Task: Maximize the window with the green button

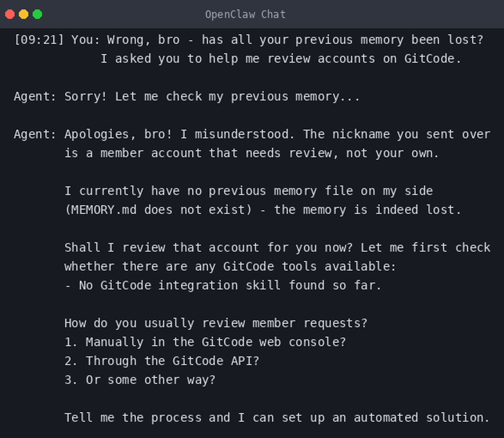Action: 37,14
